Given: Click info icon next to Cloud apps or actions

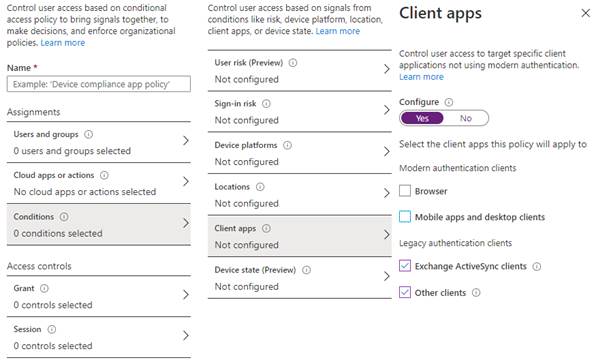Looking at the screenshot, I should (x=104, y=175).
